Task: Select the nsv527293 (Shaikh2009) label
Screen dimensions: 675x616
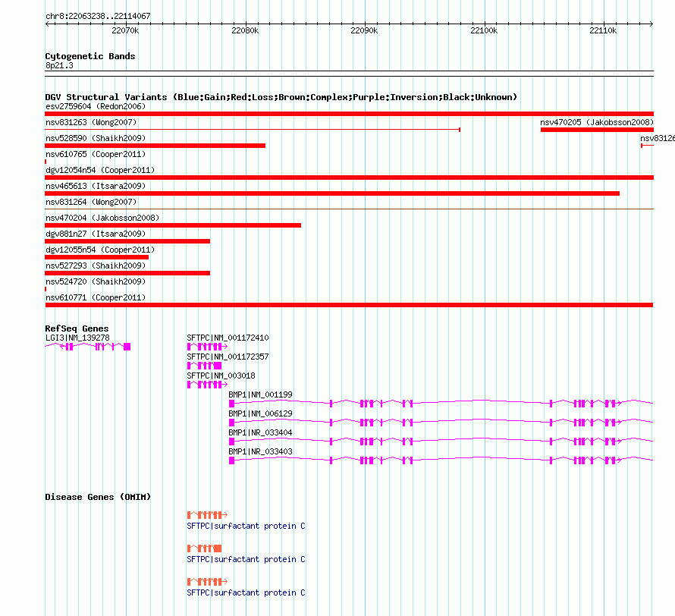Action: tap(96, 266)
